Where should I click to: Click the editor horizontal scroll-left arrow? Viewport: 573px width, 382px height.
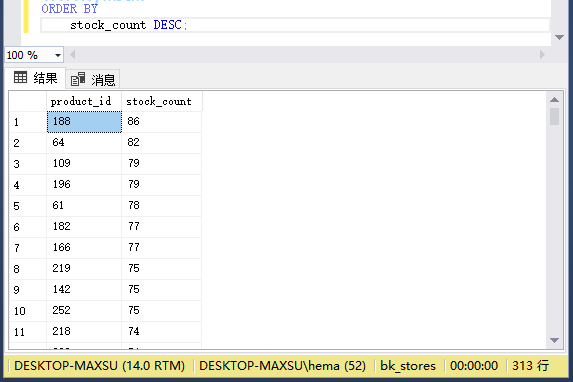(72, 55)
